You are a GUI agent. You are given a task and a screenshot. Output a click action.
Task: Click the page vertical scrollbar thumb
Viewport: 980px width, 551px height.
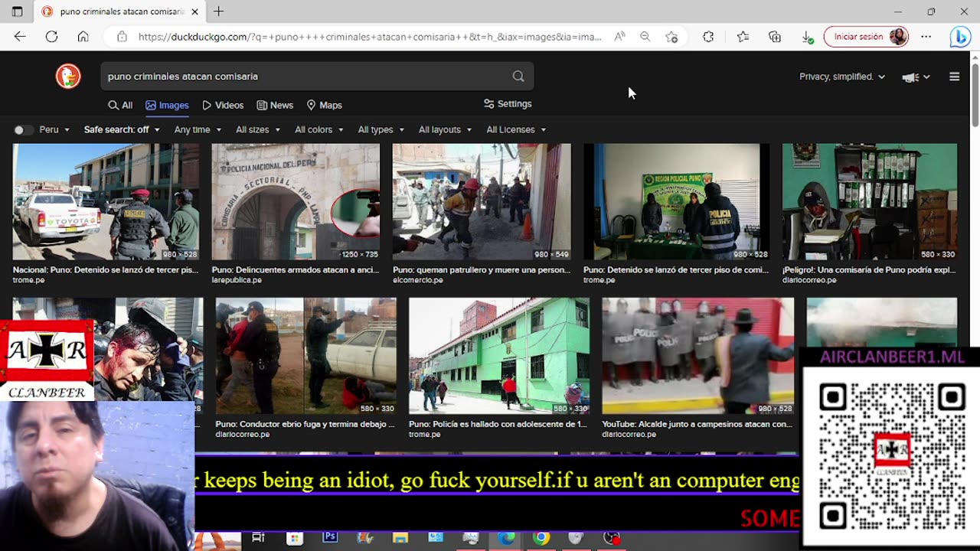click(975, 95)
